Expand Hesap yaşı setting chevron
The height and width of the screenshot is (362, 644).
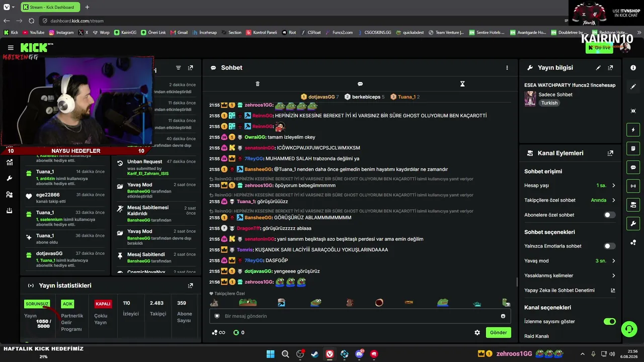pyautogui.click(x=613, y=186)
